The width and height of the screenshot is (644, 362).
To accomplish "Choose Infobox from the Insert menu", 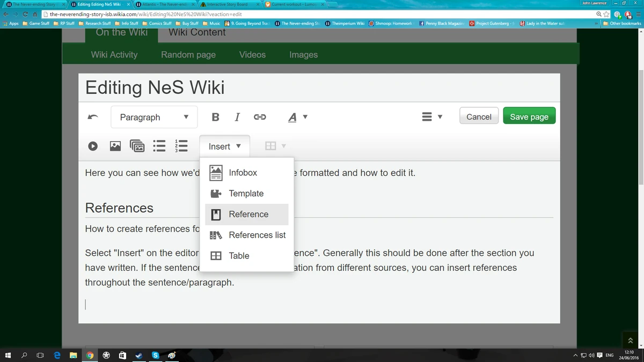I will [x=243, y=173].
